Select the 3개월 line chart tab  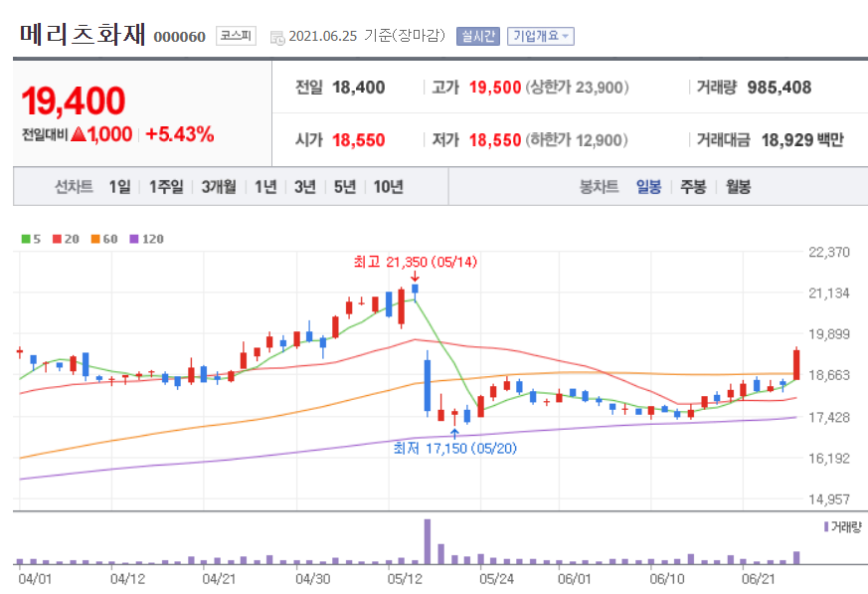(219, 187)
